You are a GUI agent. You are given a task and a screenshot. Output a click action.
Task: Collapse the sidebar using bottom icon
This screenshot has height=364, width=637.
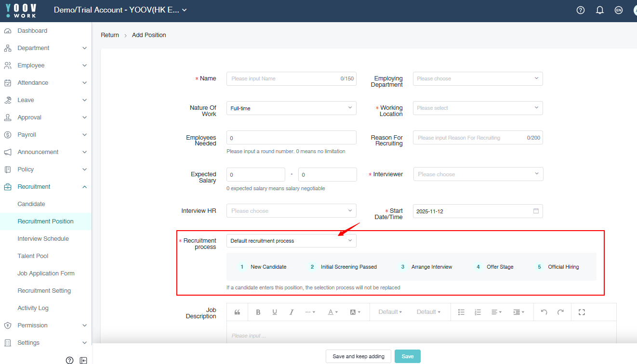[83, 360]
